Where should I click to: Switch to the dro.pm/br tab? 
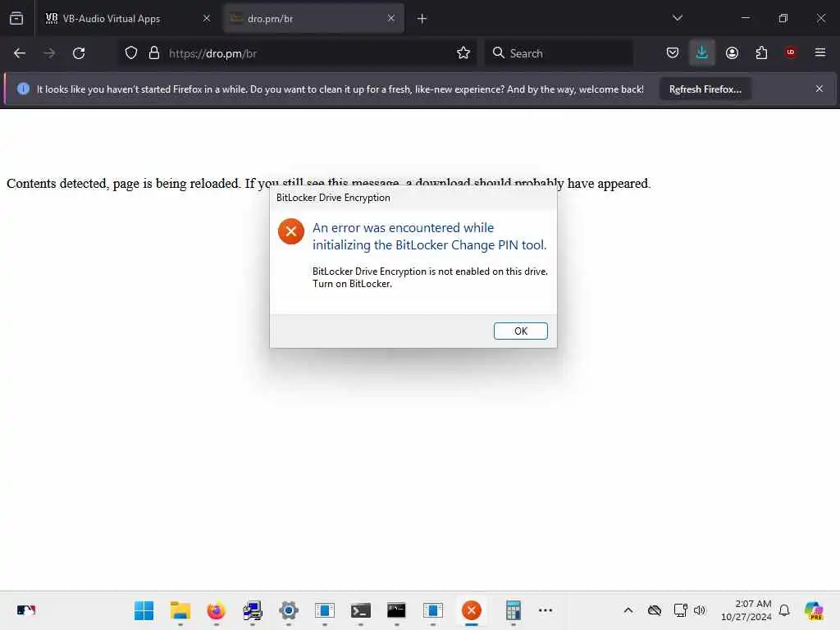313,19
